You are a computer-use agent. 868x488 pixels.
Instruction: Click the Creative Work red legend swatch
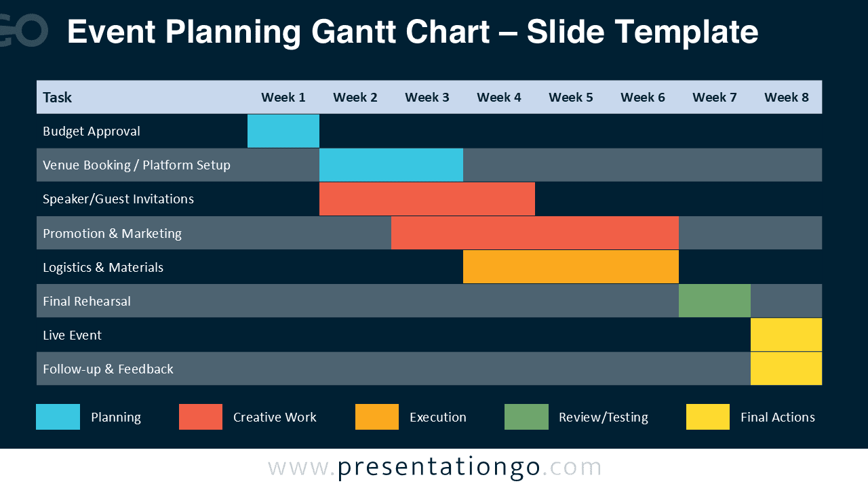click(201, 417)
